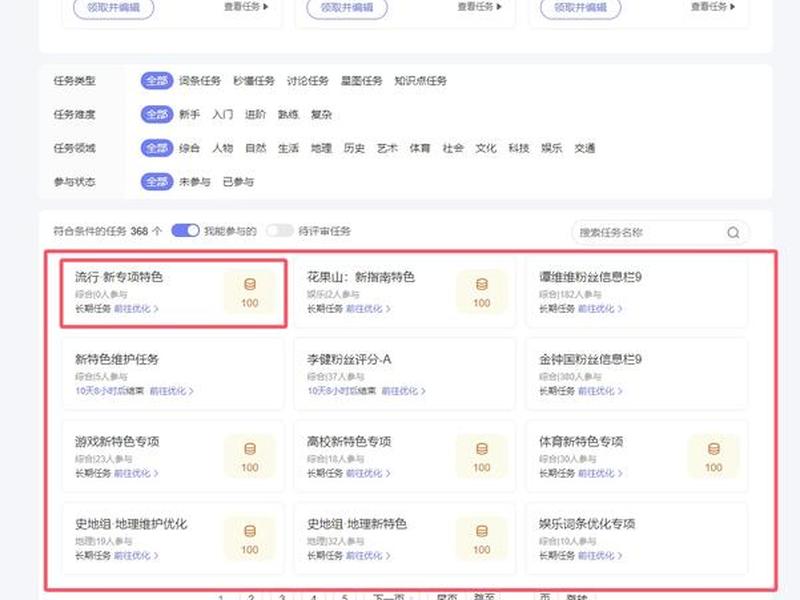The image size is (800, 600).
Task: Open the 金钟国粉丝信息栏9 task title
Action: click(x=590, y=359)
